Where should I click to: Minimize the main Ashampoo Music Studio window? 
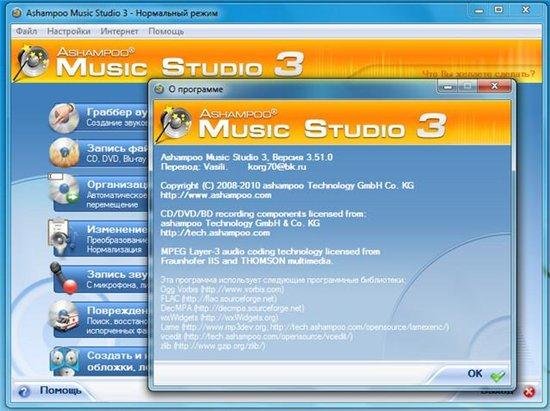coord(479,11)
